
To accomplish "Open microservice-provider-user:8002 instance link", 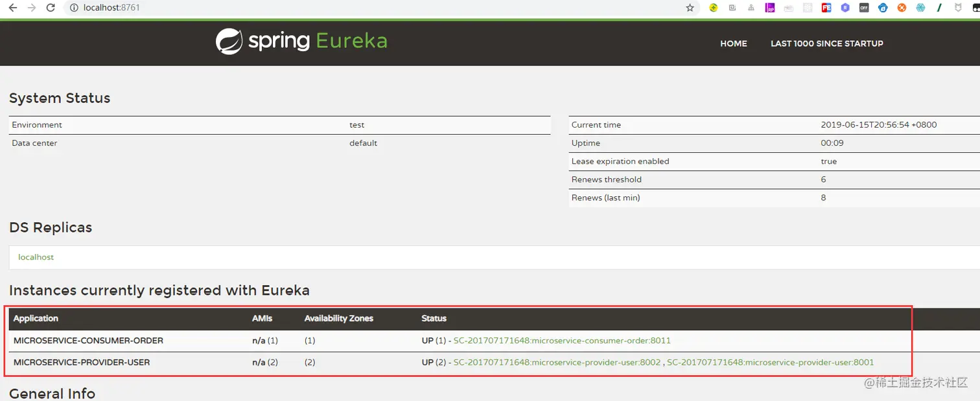I will pos(557,362).
